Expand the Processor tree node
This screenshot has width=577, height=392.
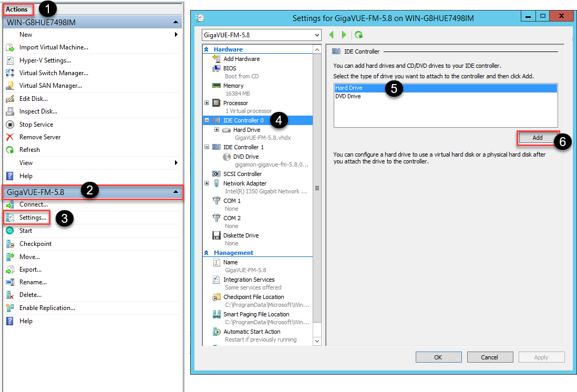coord(207,103)
